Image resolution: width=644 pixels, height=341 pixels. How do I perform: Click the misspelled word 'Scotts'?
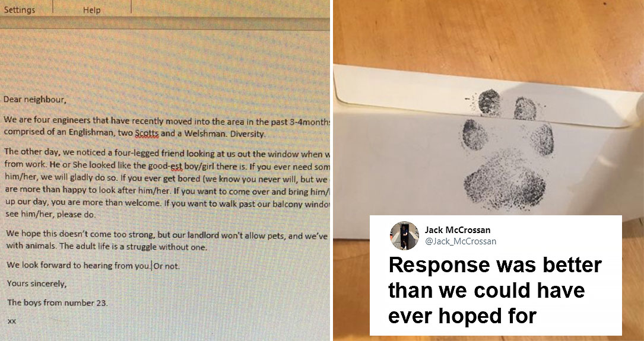click(147, 134)
